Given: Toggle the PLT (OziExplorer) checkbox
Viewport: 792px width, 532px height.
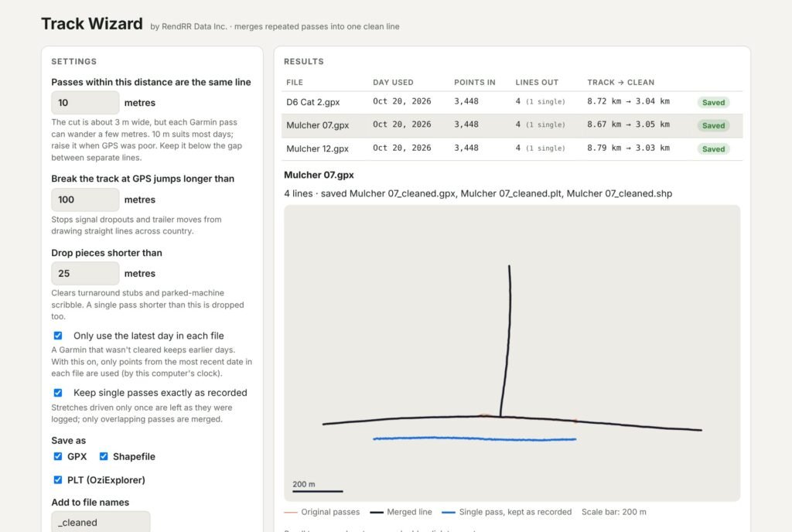Looking at the screenshot, I should (x=58, y=479).
